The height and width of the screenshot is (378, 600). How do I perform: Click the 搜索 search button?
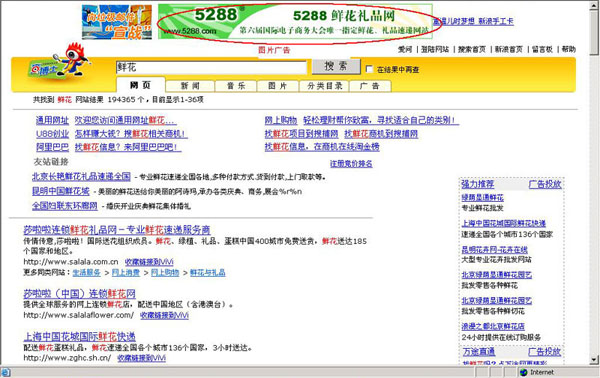[336, 66]
